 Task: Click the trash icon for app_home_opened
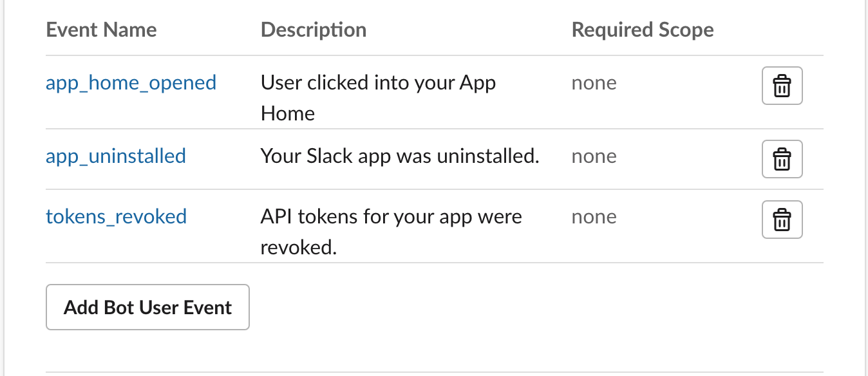(782, 86)
